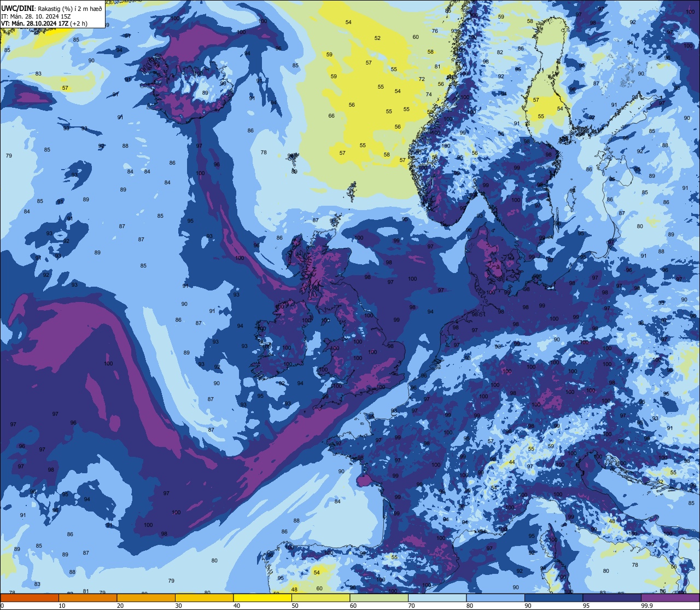Click the lightest blue 70–80 legend segment
This screenshot has width=700, height=610.
437,597
